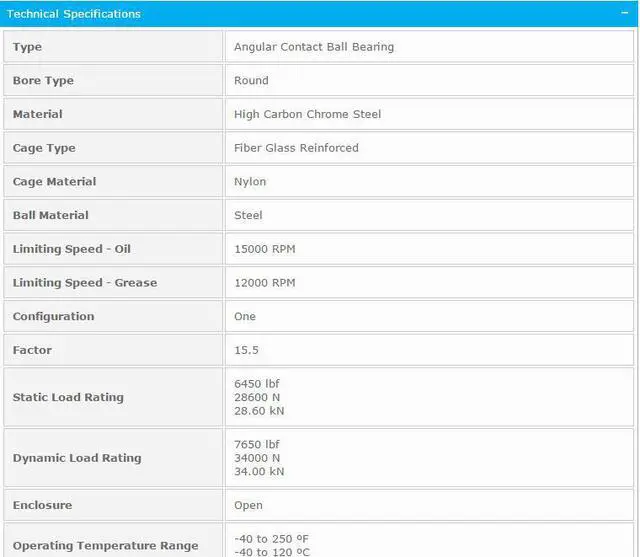Click the Dynamic Load Rating label

[77, 458]
